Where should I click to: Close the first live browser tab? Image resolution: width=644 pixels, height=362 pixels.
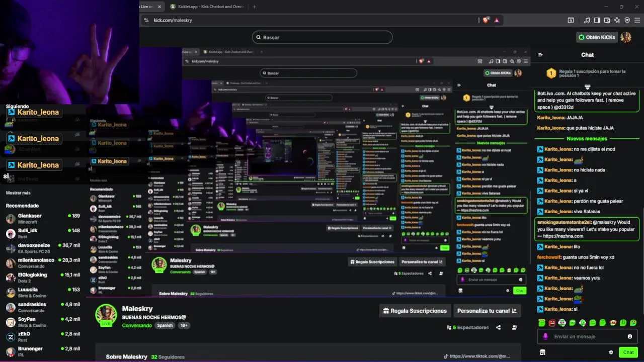pyautogui.click(x=159, y=7)
